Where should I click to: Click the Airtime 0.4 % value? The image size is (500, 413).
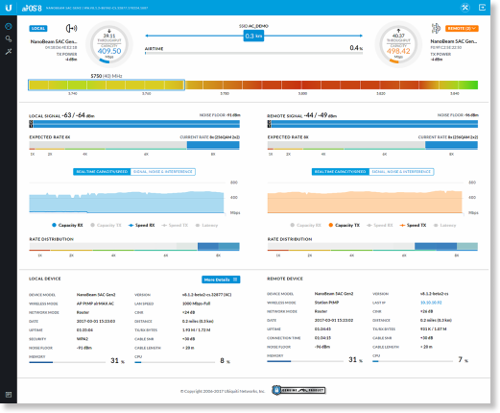click(x=356, y=48)
